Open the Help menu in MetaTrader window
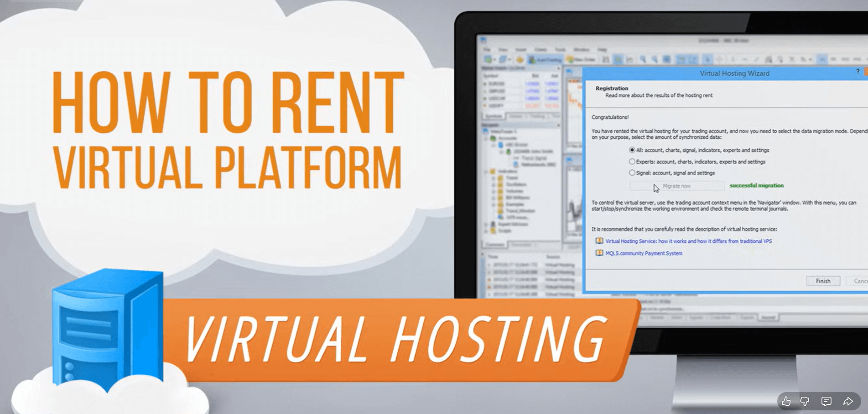The height and width of the screenshot is (414, 868). pyautogui.click(x=603, y=49)
